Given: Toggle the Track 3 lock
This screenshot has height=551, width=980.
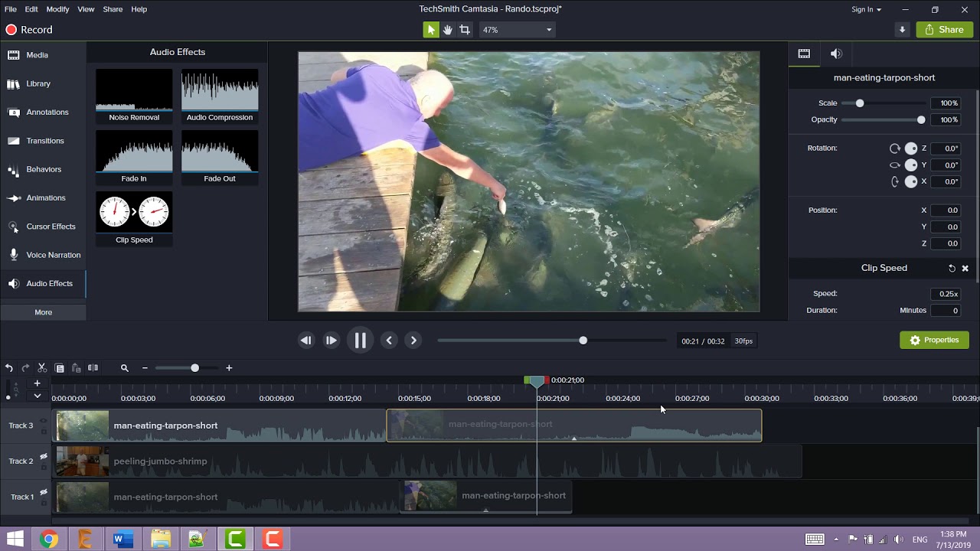Looking at the screenshot, I should (44, 430).
